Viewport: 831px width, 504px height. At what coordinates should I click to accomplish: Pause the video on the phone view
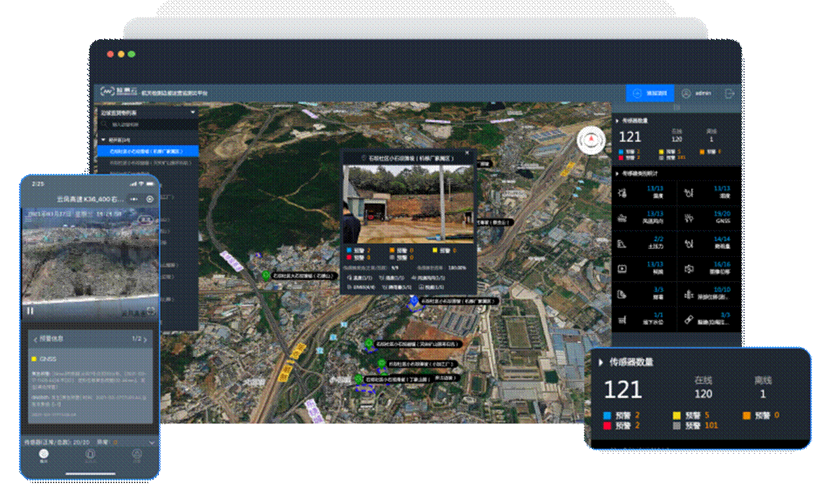(x=30, y=311)
